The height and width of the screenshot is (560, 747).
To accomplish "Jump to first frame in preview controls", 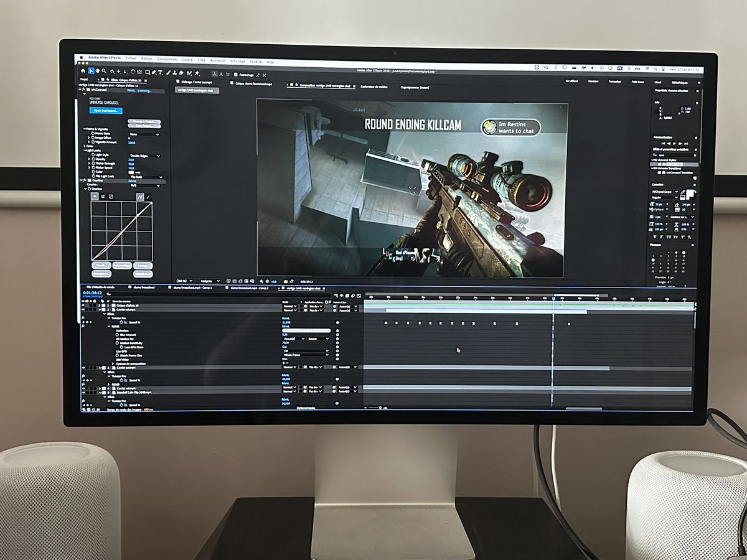I will tap(662, 143).
